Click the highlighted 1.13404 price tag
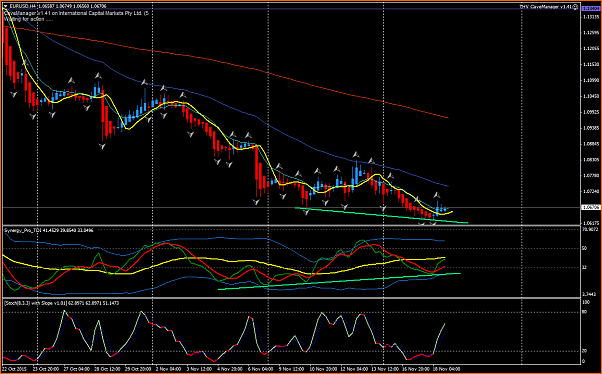The width and height of the screenshot is (602, 374). 590,8
